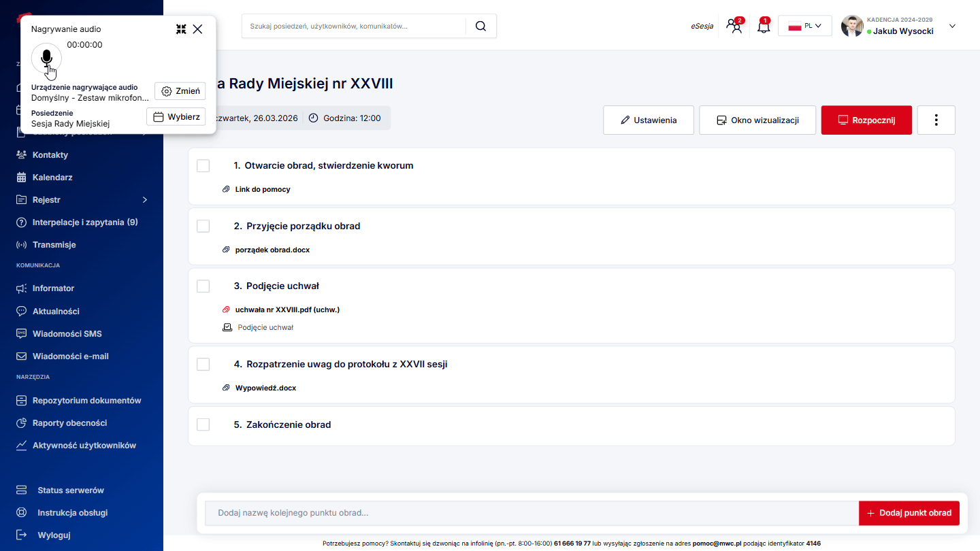Open the online users icon

[x=734, y=27]
